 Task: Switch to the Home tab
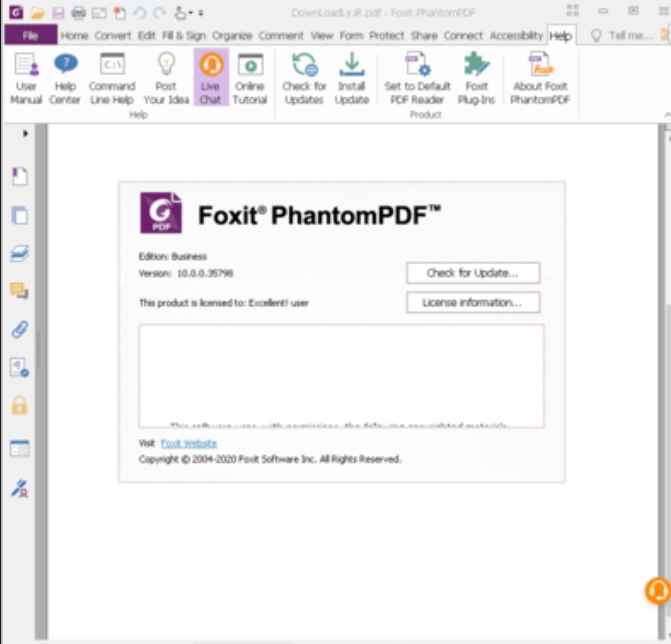[74, 36]
